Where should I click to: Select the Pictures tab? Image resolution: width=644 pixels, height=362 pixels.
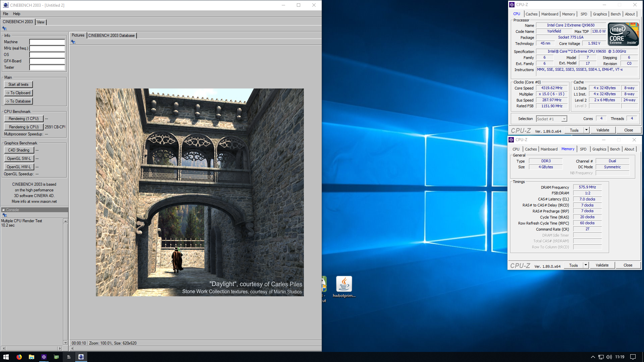click(x=78, y=35)
